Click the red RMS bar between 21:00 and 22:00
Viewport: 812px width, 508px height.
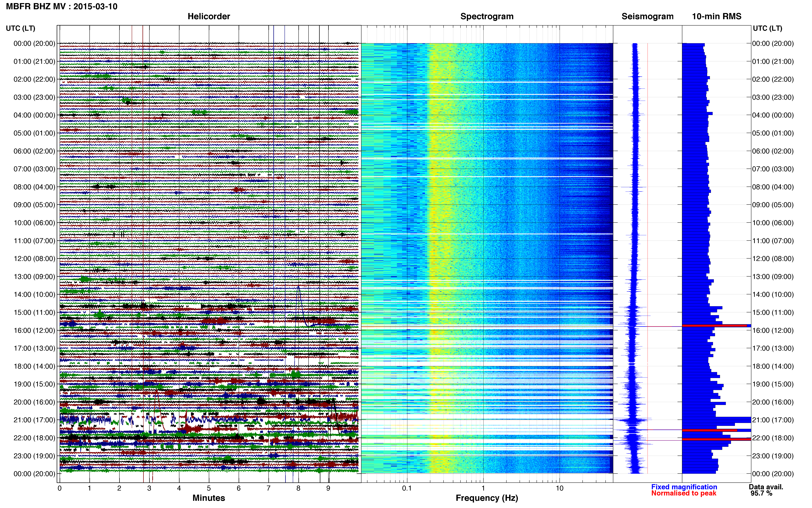pyautogui.click(x=710, y=430)
